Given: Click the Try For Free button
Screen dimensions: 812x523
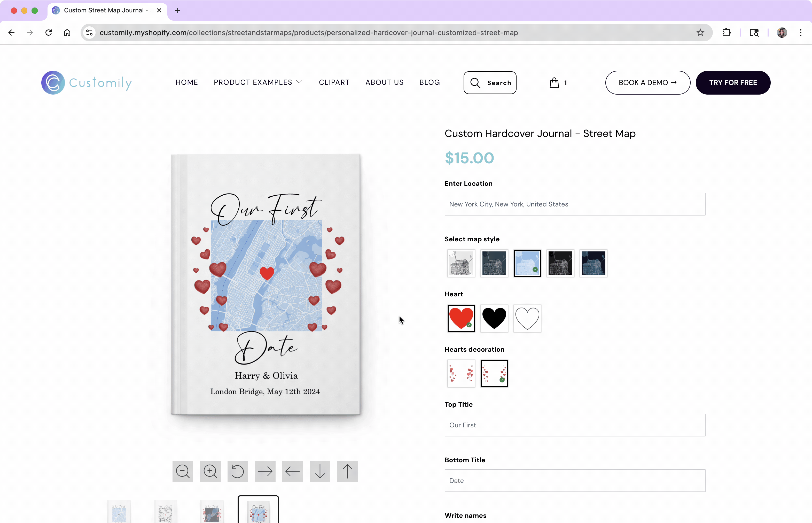Looking at the screenshot, I should (x=732, y=82).
